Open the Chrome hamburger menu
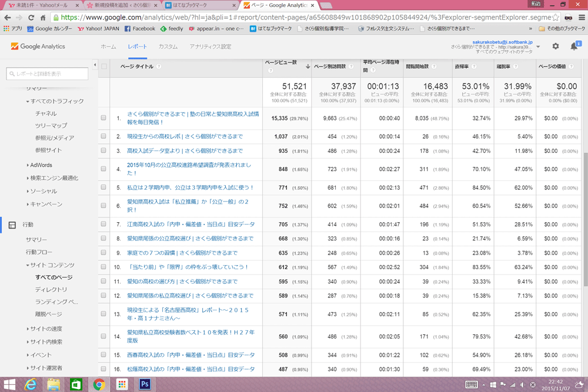The image size is (588, 392). point(580,18)
